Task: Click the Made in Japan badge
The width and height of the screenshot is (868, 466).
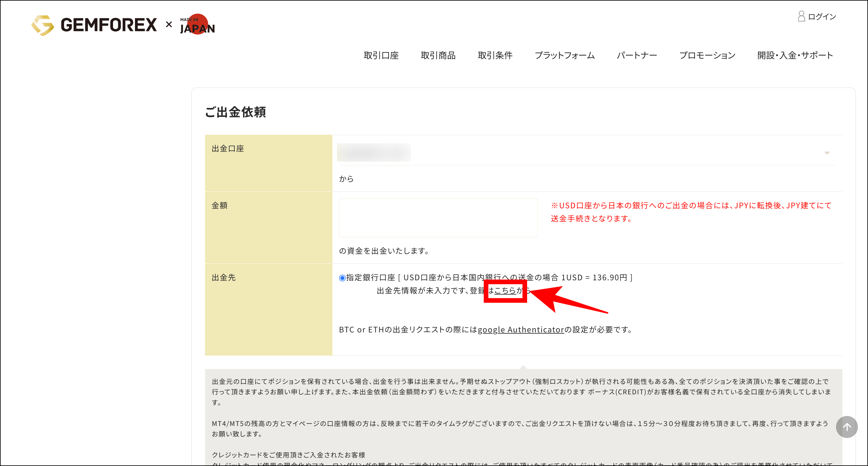Action: click(x=197, y=24)
